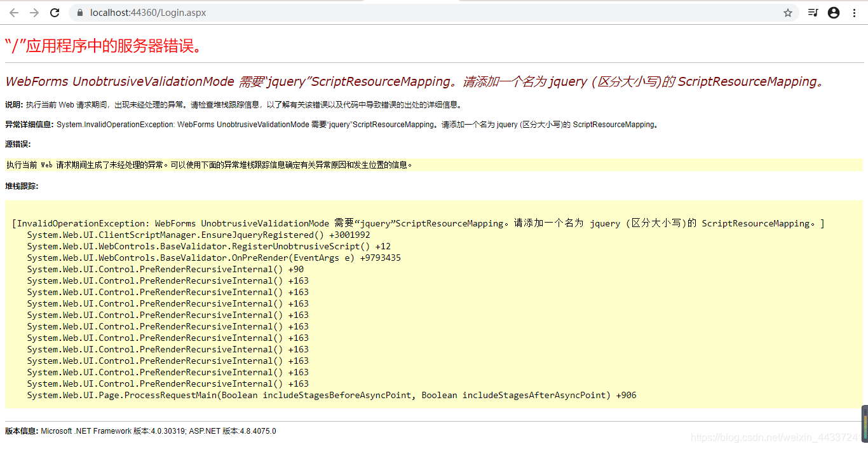
Task: Bookmark this page with the star icon
Action: click(x=787, y=12)
